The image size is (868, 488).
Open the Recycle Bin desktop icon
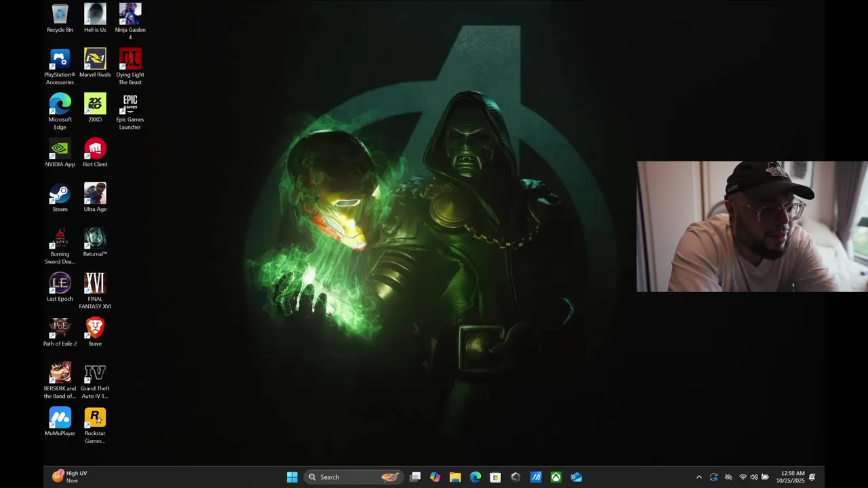pyautogui.click(x=60, y=18)
